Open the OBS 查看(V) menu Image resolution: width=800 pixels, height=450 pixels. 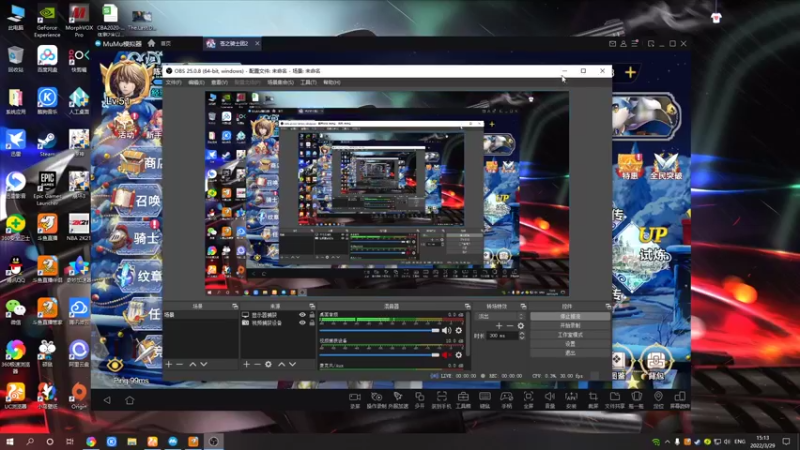219,82
